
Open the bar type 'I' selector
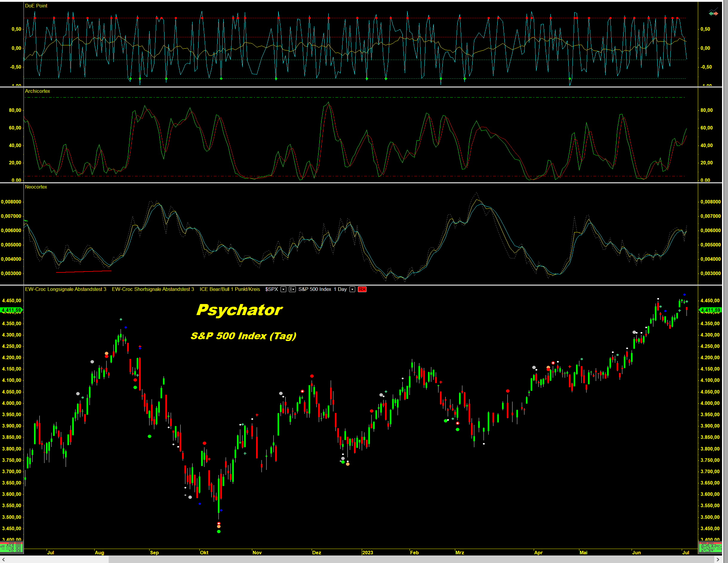tap(292, 289)
